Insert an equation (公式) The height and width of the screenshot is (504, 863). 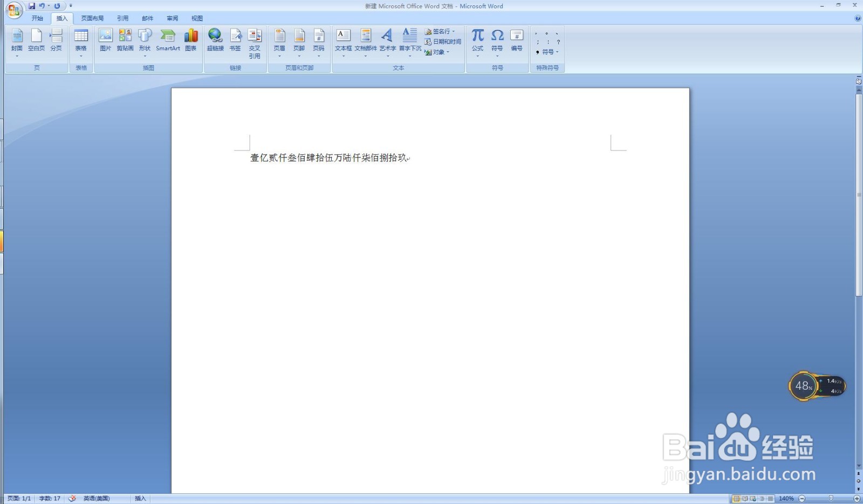tap(478, 42)
